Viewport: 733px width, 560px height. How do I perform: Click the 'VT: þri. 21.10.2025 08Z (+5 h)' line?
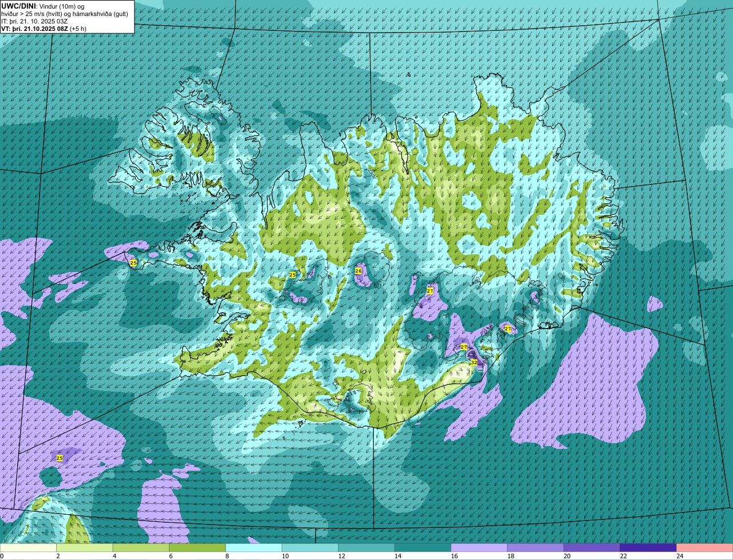44,29
